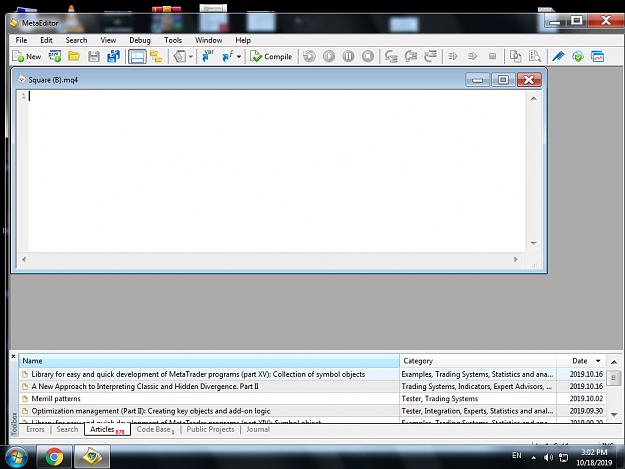Screen dimensions: 625x469
Task: Switch to the Public Projects tab
Action: pos(210,430)
